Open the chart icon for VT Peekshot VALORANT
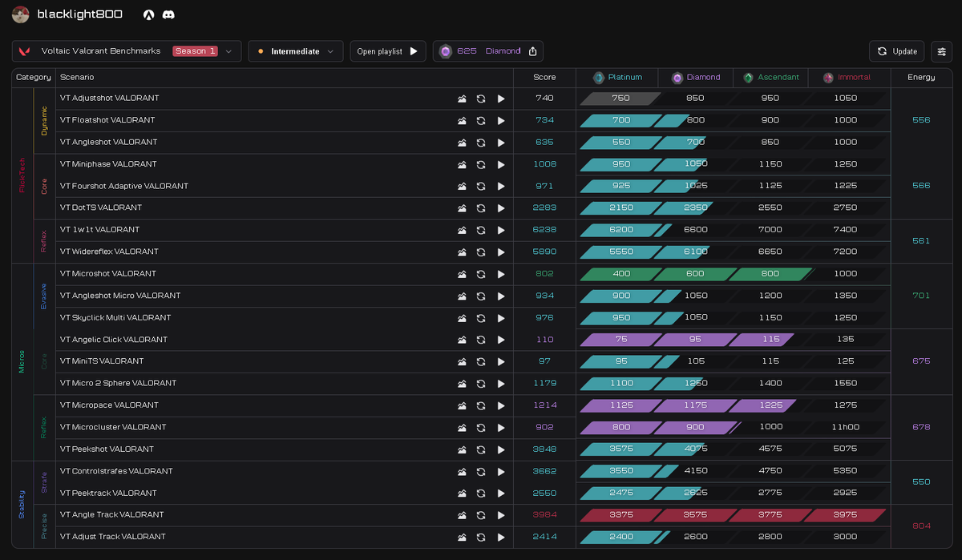This screenshot has height=560, width=962. 462,449
